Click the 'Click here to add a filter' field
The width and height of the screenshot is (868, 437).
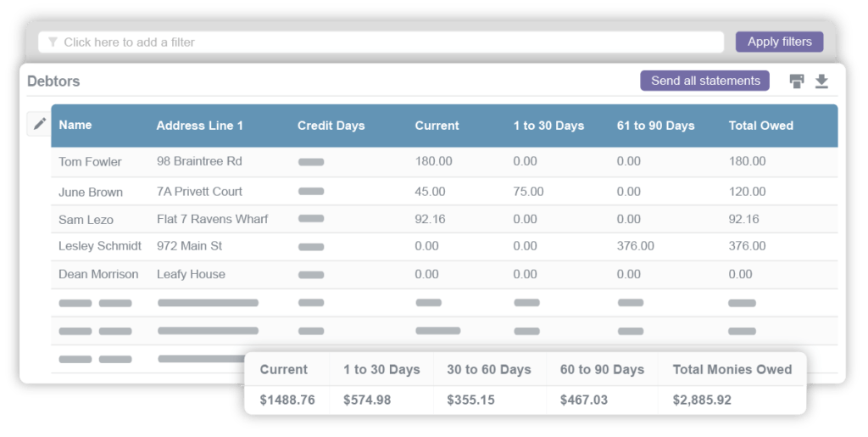pos(381,42)
